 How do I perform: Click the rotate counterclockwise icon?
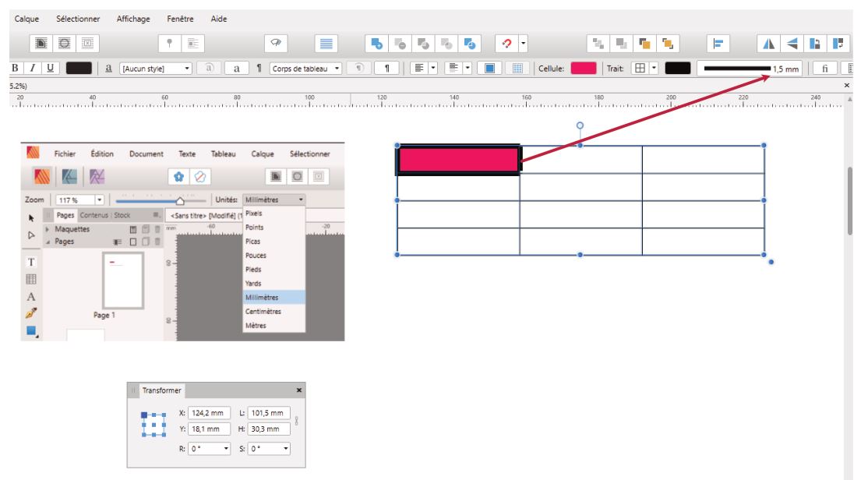[x=815, y=43]
